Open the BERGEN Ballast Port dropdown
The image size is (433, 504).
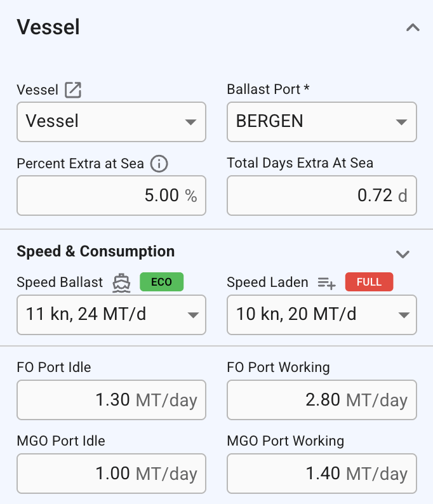pos(322,122)
